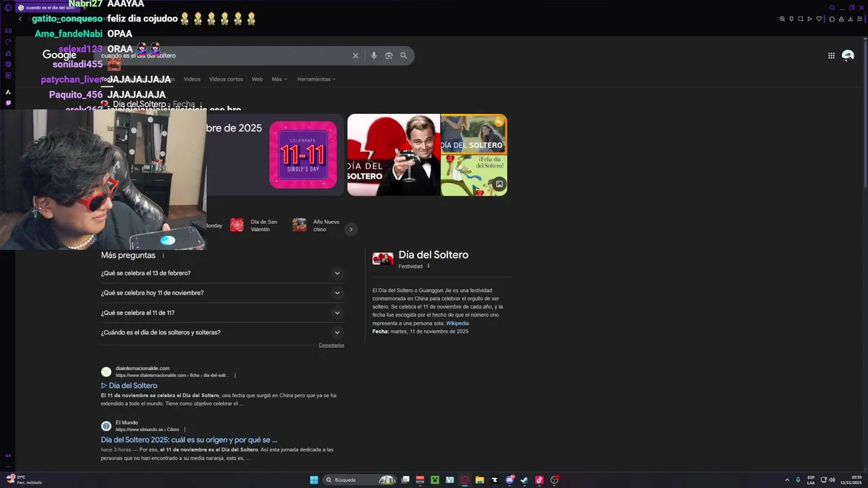
Task: Open the taskbar weather widget
Action: click(24, 480)
